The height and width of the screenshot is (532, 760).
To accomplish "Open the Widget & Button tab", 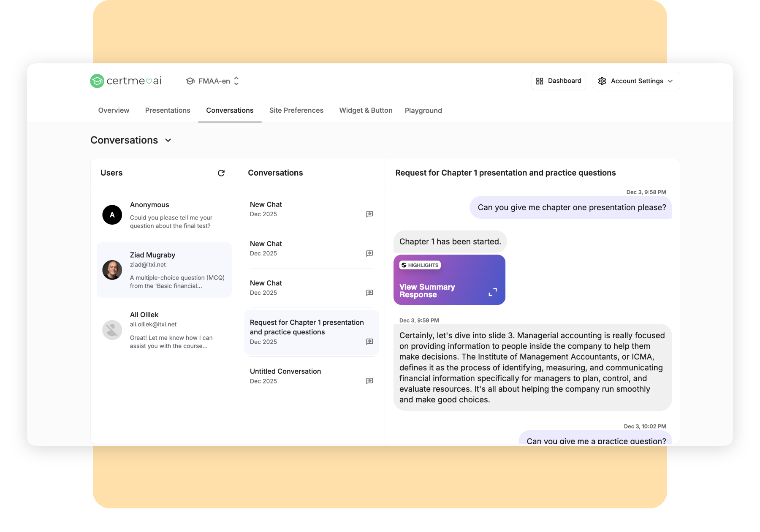I will [366, 111].
